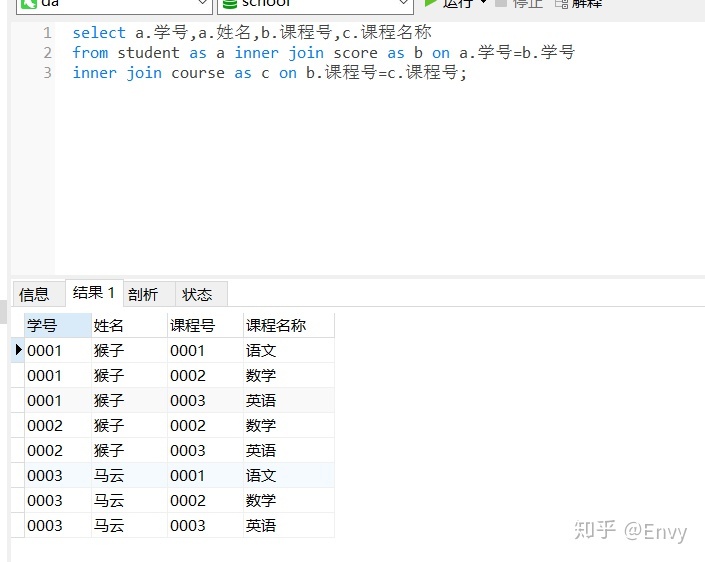Select the 课程号 column header
The width and height of the screenshot is (705, 562).
pyautogui.click(x=205, y=325)
